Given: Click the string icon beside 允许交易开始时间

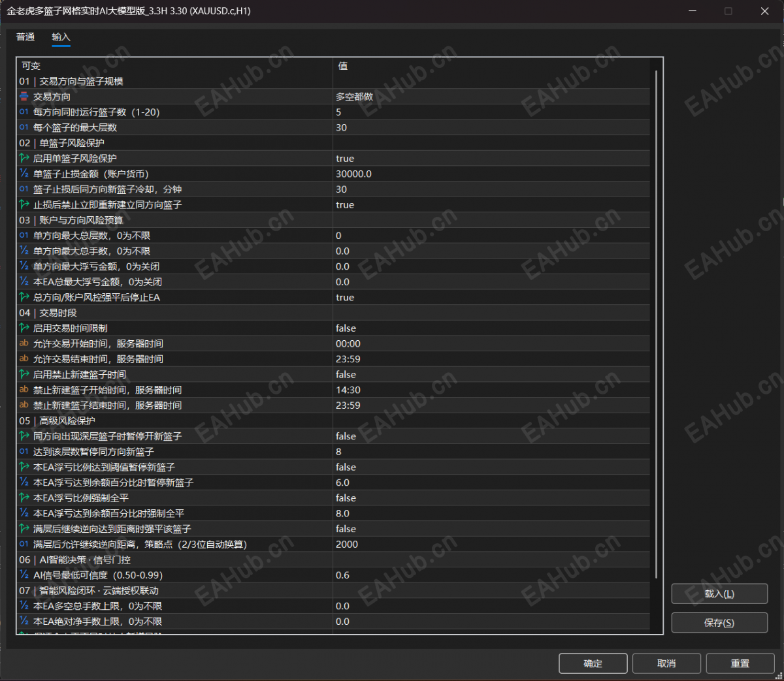Looking at the screenshot, I should pyautogui.click(x=24, y=343).
